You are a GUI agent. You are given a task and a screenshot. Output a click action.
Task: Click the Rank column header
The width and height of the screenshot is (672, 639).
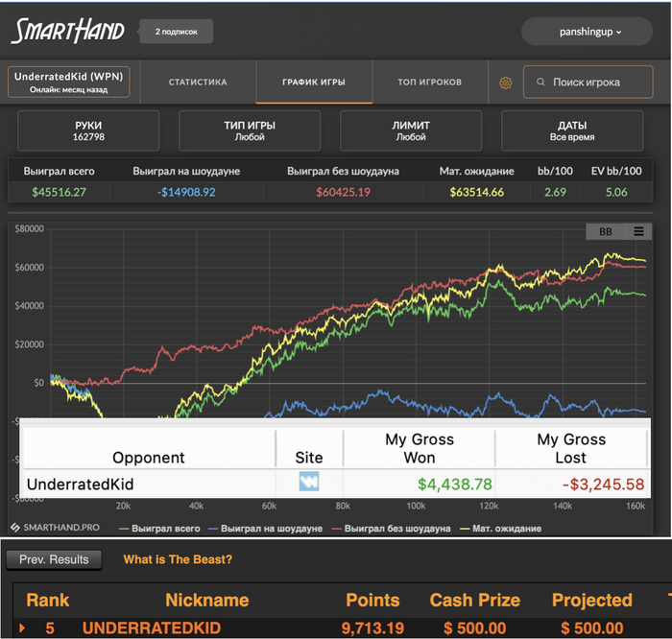pos(48,600)
